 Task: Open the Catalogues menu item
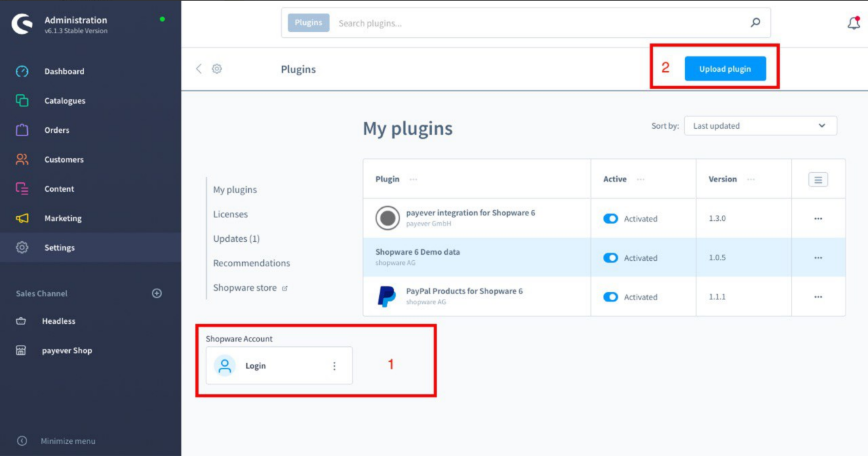point(65,101)
